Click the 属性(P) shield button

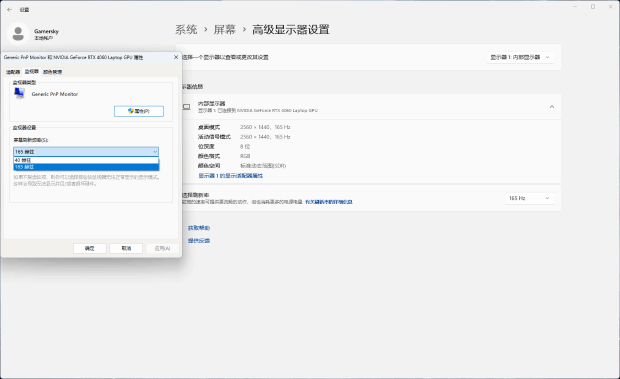coord(139,111)
